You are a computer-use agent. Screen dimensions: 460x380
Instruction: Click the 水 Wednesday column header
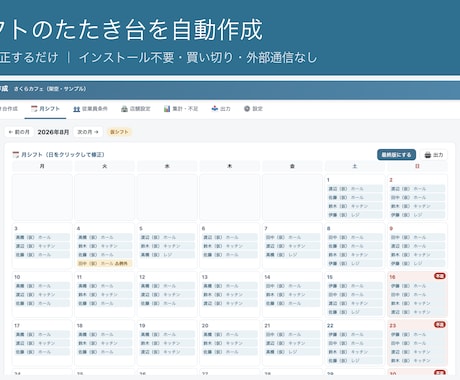tap(167, 166)
